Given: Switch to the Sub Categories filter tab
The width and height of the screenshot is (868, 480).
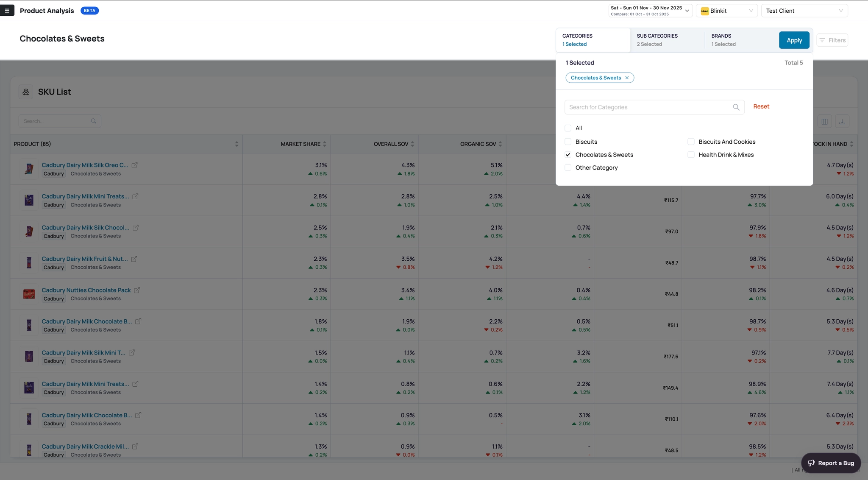Looking at the screenshot, I should point(668,40).
